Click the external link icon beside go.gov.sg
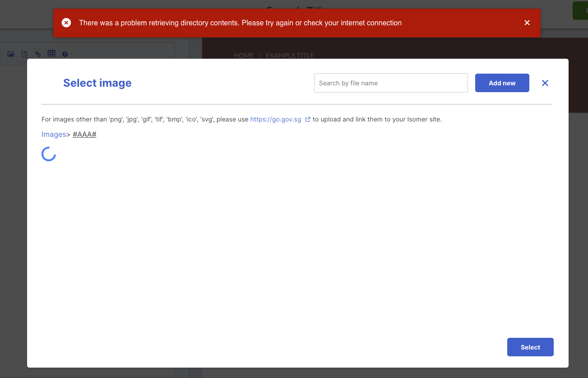588x378 pixels. pos(308,119)
